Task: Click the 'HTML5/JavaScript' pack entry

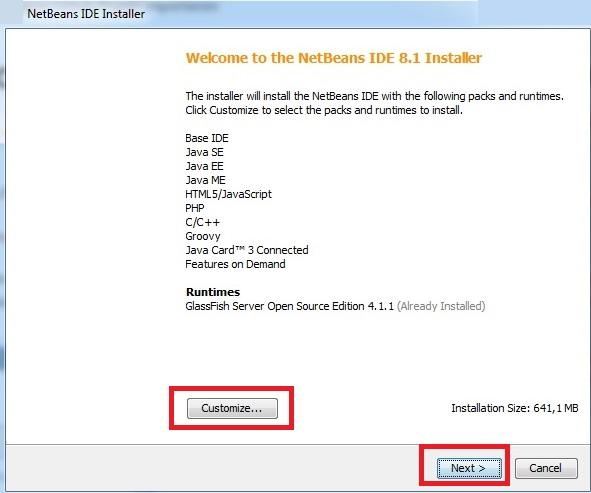Action: click(x=228, y=194)
